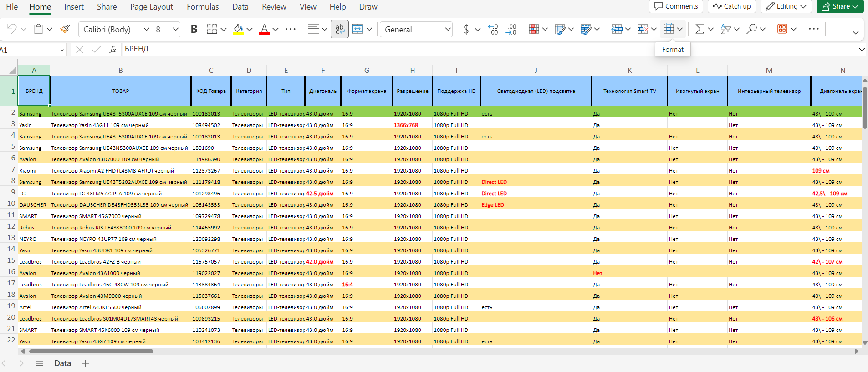Open the Add-ins icon
Viewport: 868px width, 372px height.
(782, 29)
